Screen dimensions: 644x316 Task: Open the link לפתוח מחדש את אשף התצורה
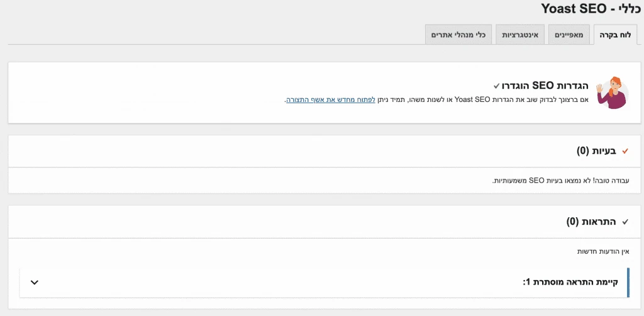click(x=331, y=100)
